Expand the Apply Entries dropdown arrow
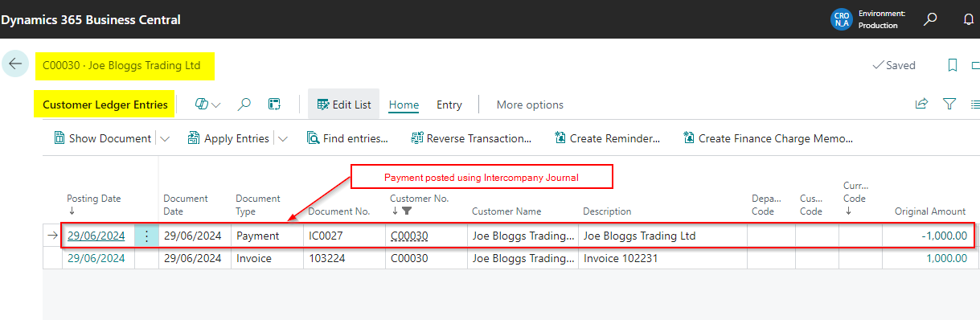 tap(283, 138)
